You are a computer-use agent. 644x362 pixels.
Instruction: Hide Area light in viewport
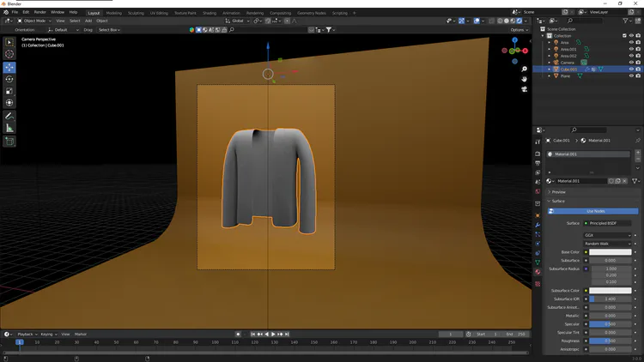631,42
